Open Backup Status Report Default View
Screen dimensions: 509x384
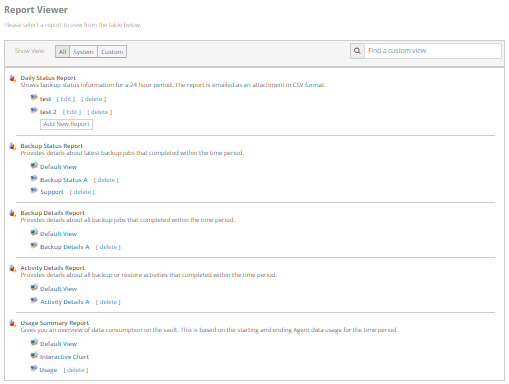point(58,167)
